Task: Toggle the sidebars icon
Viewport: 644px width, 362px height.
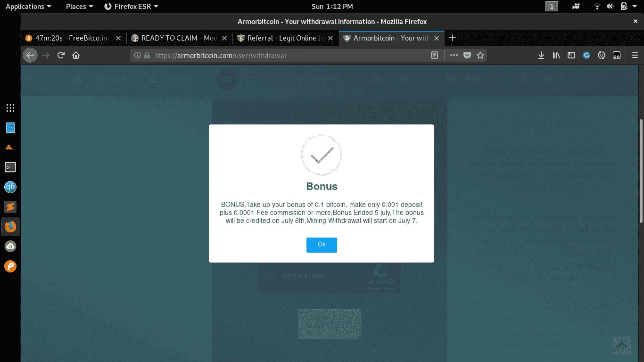Action: [571, 55]
